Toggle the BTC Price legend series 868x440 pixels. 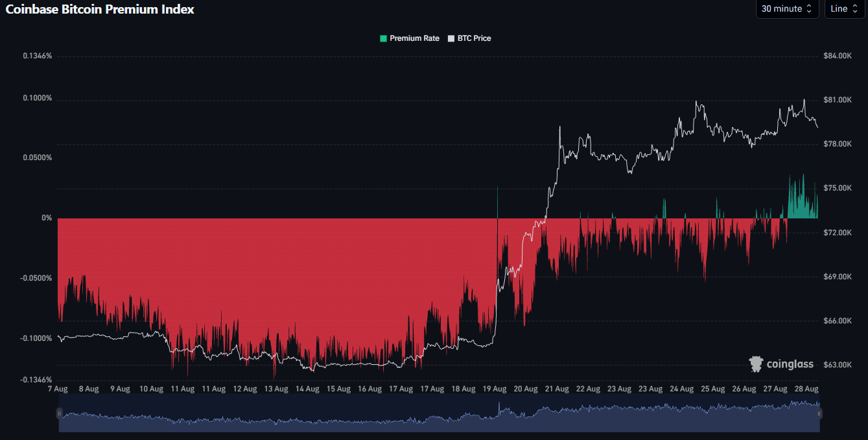pos(469,38)
